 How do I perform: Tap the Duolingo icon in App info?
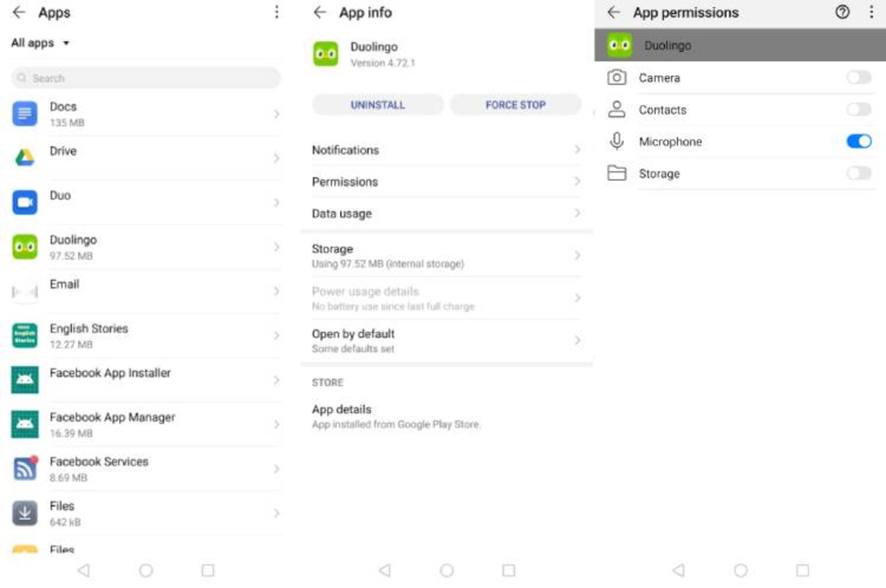[x=326, y=54]
